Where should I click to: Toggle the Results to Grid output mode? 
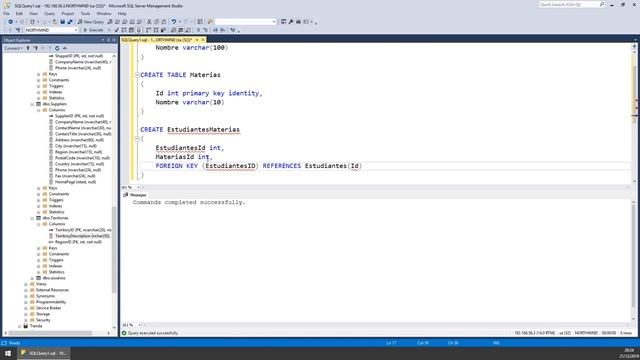180,30
